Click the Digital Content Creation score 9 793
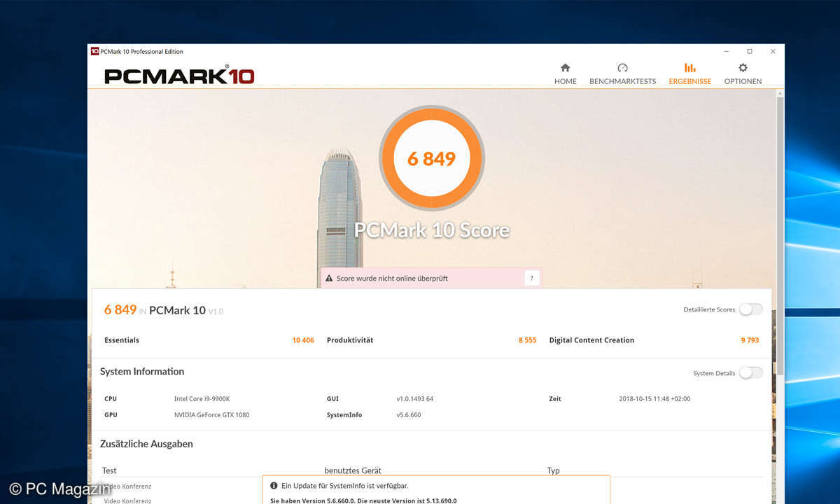The height and width of the screenshot is (504, 840). (x=750, y=340)
